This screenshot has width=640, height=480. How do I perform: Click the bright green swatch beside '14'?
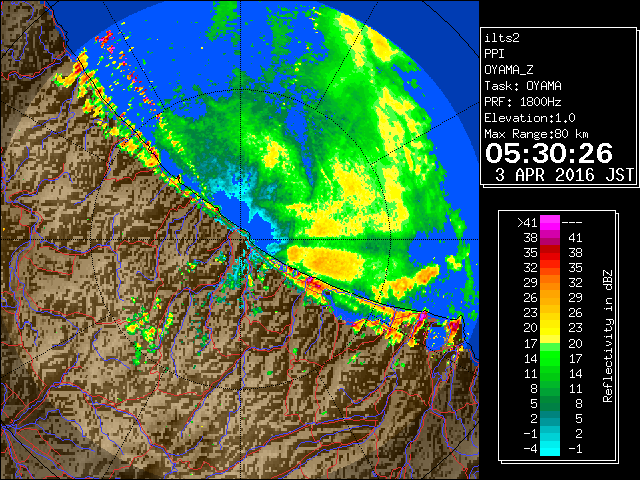550,358
